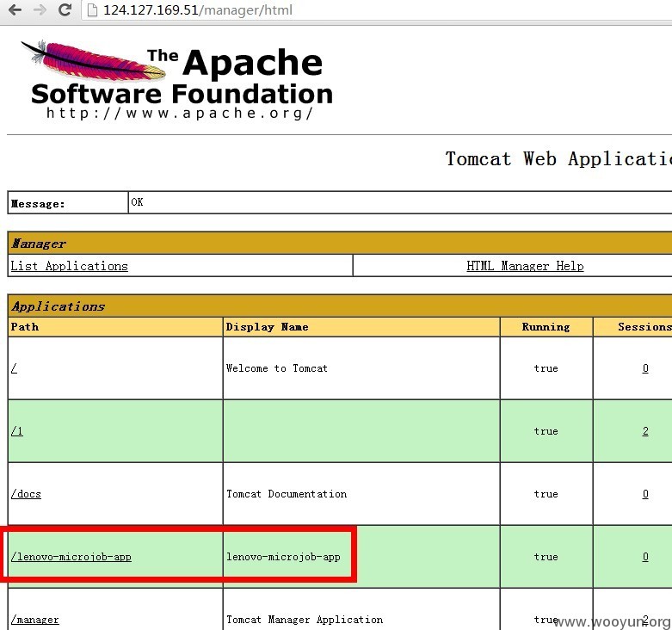Click the address bar URL field
The image size is (672, 630).
click(x=377, y=9)
